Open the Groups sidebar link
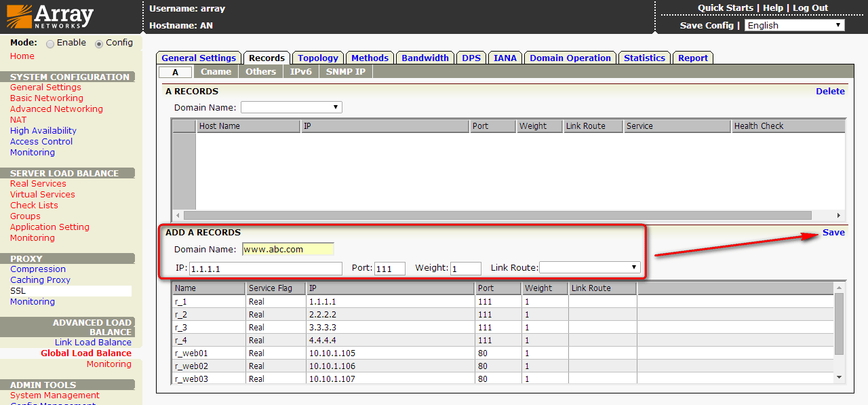The height and width of the screenshot is (405, 868). pyautogui.click(x=25, y=216)
